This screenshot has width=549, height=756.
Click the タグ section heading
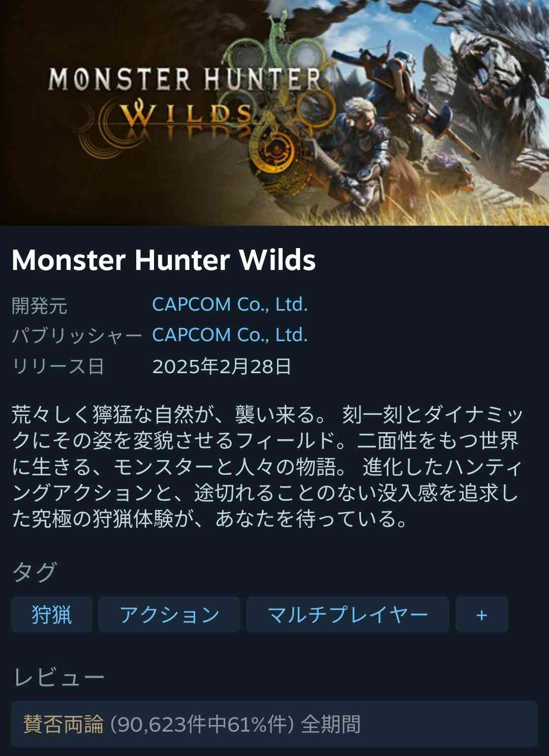(x=34, y=572)
